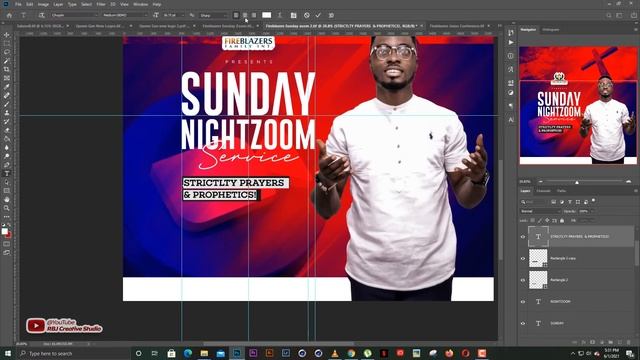Hide the STRICTLTY PRAYERS text layer
This screenshot has height=360, width=640.
[x=523, y=237]
